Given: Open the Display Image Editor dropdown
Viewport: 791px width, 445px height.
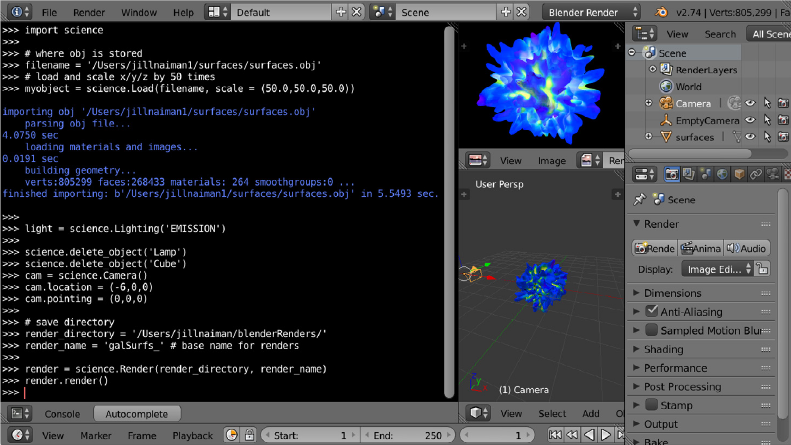Looking at the screenshot, I should coord(717,269).
